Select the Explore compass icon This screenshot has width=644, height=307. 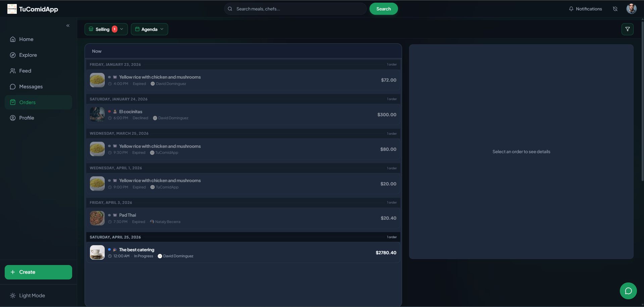click(12, 55)
